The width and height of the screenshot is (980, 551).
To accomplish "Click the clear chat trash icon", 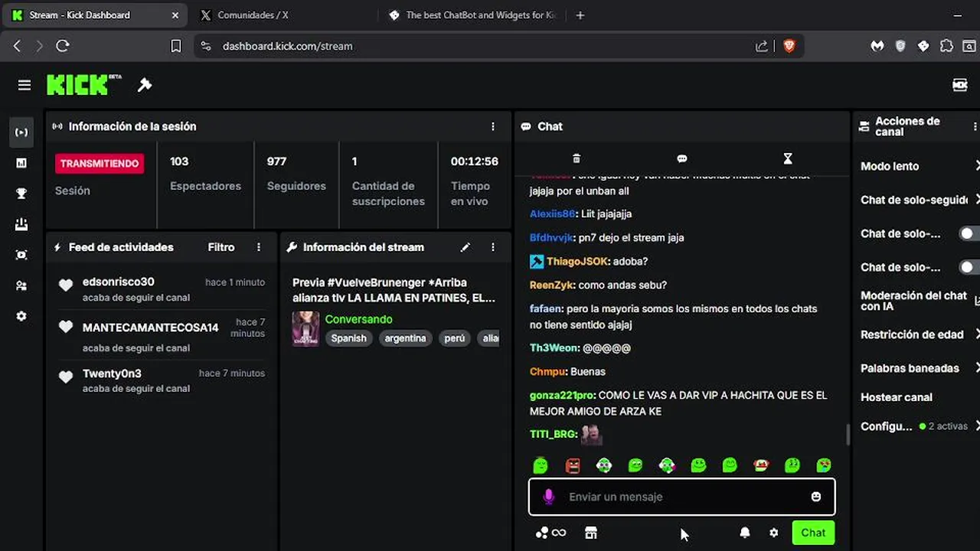I will point(577,158).
